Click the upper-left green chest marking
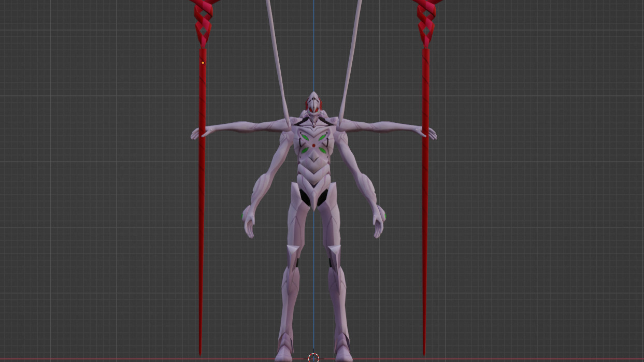Viewport: 644px width, 362px height. pyautogui.click(x=304, y=138)
